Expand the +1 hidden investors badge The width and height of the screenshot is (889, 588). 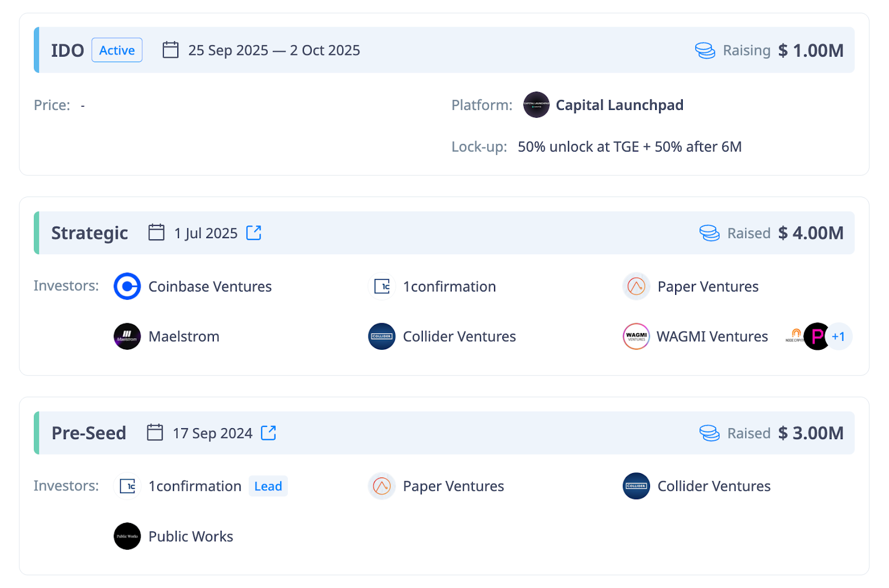coord(839,336)
